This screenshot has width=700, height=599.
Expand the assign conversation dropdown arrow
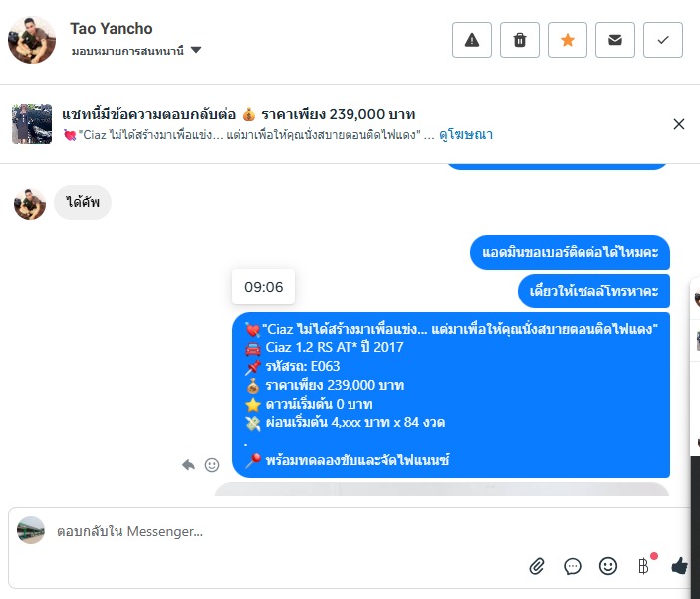pyautogui.click(x=196, y=50)
